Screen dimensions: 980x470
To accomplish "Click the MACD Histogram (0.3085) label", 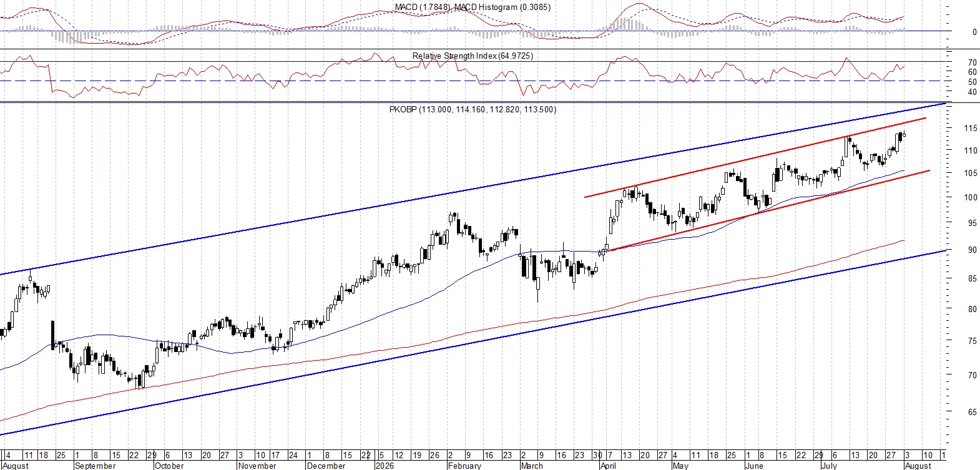I will (502, 7).
